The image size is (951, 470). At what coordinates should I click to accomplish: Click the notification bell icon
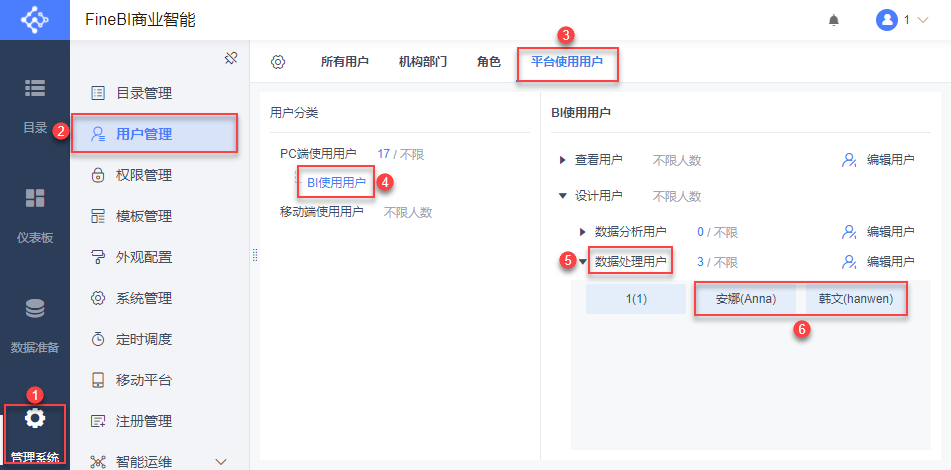(x=834, y=20)
